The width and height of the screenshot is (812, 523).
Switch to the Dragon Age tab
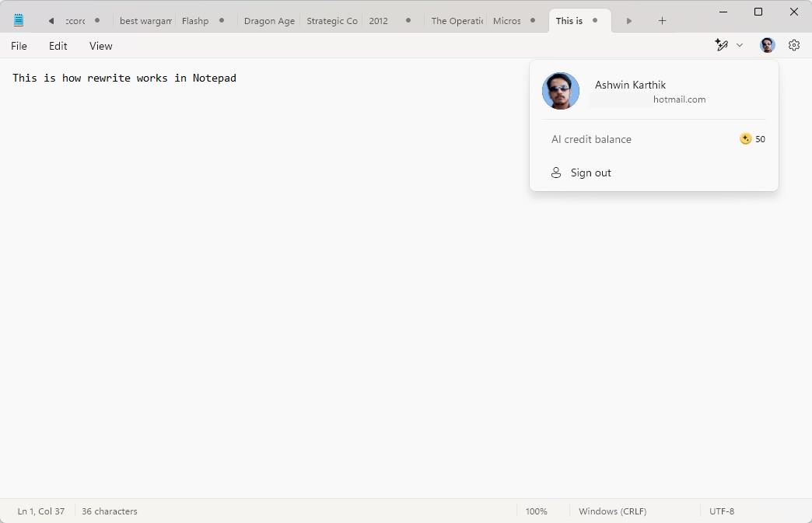pos(269,21)
